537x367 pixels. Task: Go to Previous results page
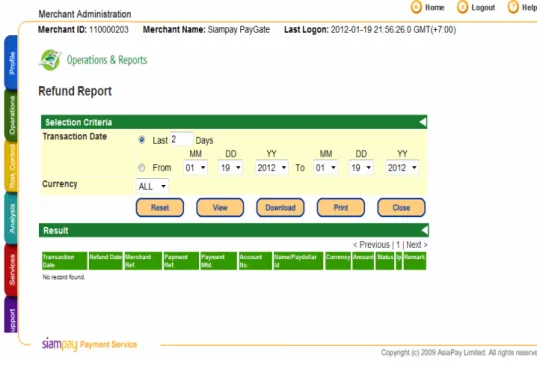coord(372,245)
